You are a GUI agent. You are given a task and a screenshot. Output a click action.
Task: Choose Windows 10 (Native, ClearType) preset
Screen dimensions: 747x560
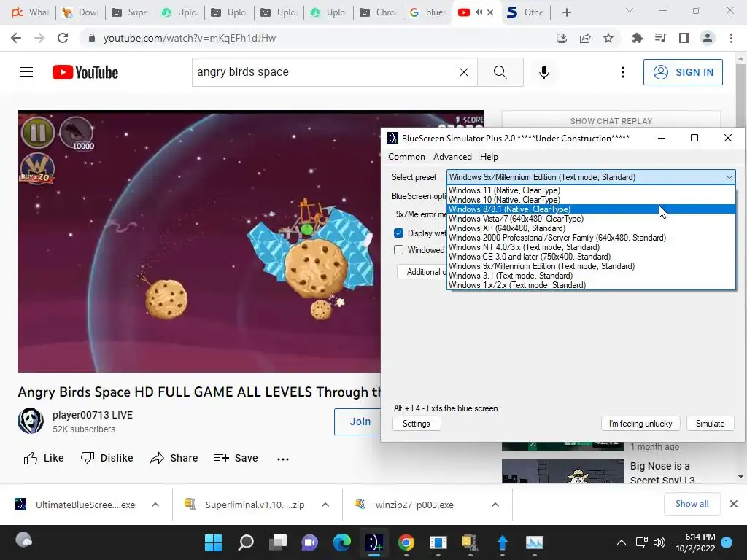pos(591,200)
